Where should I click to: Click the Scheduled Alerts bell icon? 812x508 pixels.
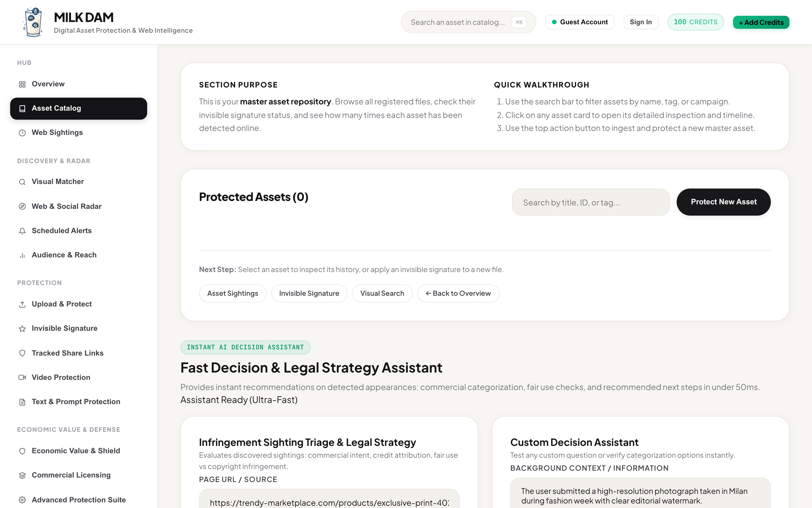tap(22, 231)
